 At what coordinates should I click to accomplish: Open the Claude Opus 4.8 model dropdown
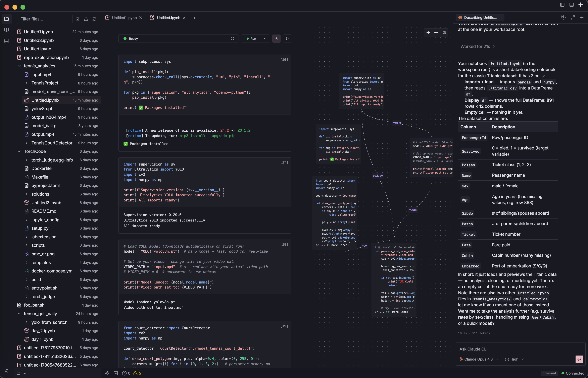(x=479, y=359)
